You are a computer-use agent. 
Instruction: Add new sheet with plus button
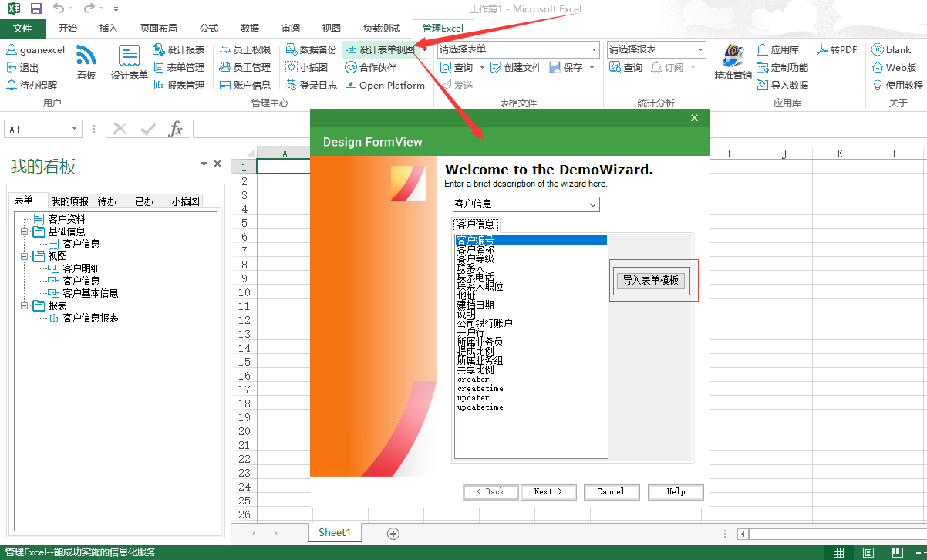(x=393, y=533)
